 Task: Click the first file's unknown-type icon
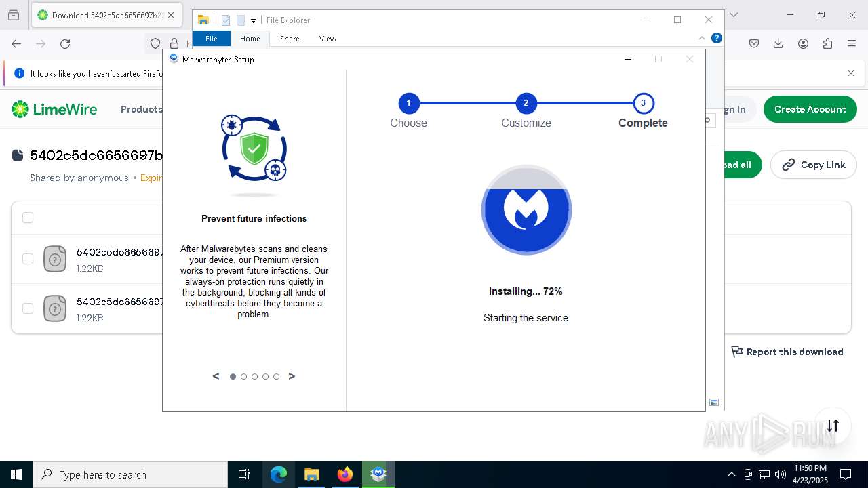(x=55, y=259)
